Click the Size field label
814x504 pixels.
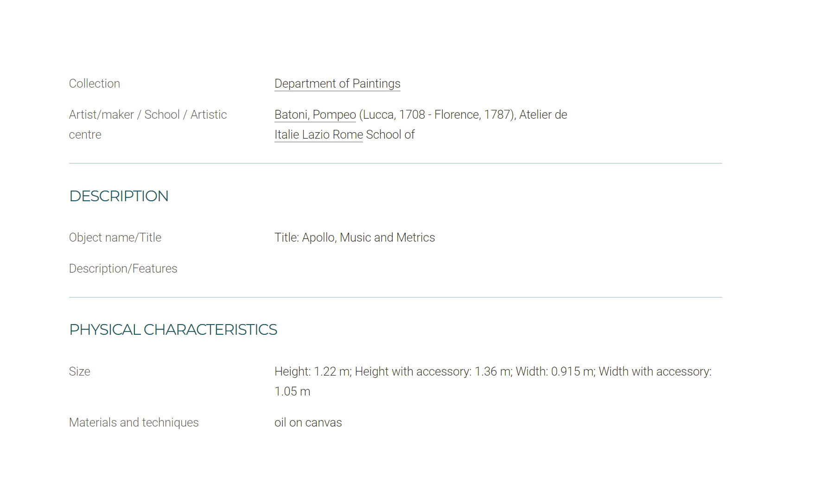coord(79,371)
